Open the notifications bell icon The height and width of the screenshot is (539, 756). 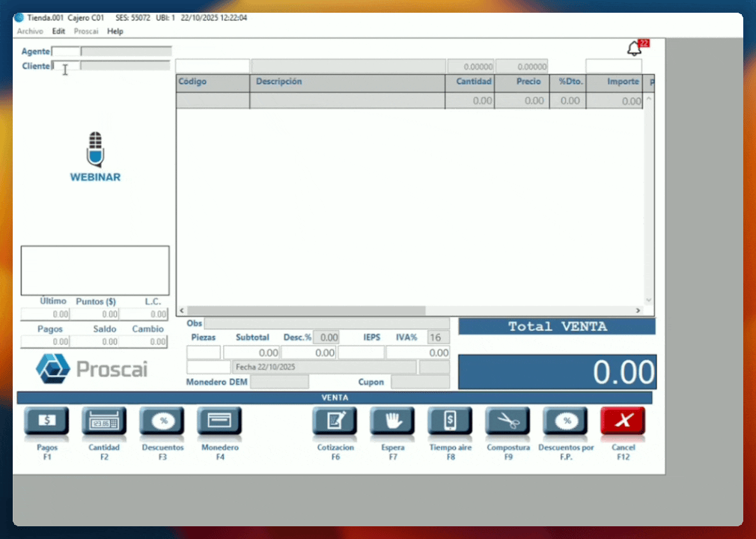click(x=634, y=48)
